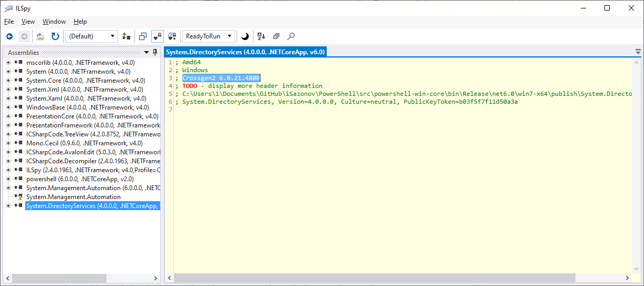Open an assembly with the folder icon
The image size is (644, 286).
[x=41, y=36]
